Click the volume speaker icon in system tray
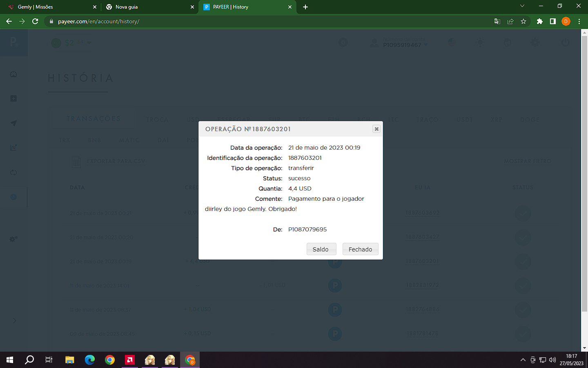The width and height of the screenshot is (588, 368). [x=552, y=360]
